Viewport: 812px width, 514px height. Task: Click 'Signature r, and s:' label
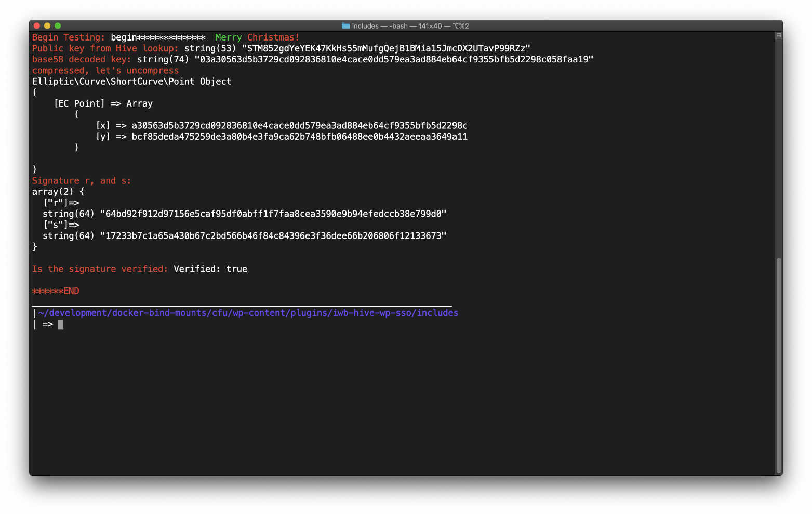point(82,181)
